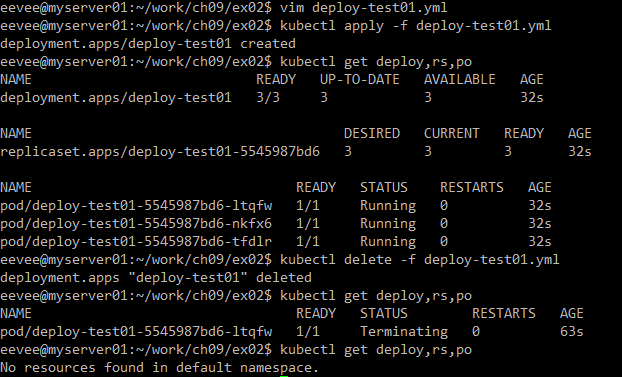Click 'Running' status of the tfdlr pod
Screen dimensions: 622x377
pos(388,242)
